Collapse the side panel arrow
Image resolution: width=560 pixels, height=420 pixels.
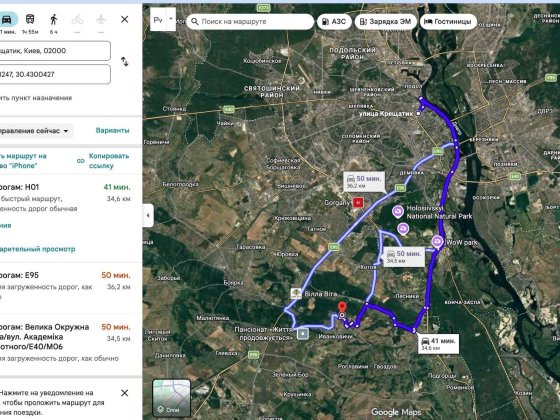148,215
